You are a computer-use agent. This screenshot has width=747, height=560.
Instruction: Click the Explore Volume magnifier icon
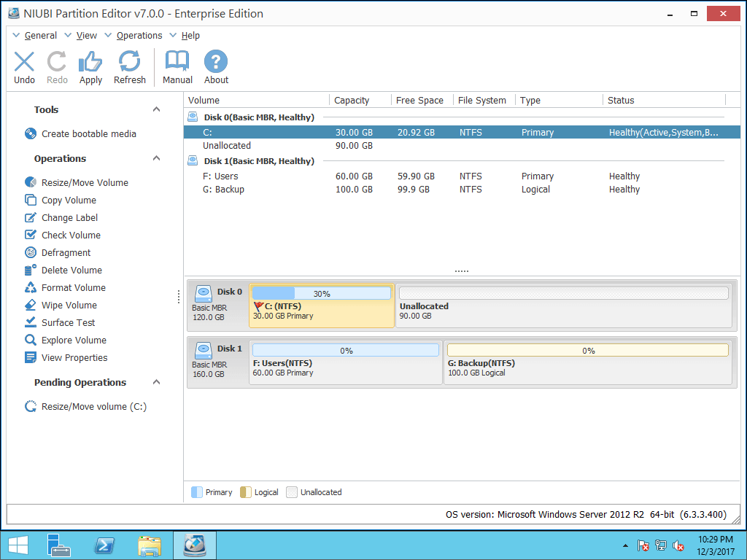(x=31, y=340)
